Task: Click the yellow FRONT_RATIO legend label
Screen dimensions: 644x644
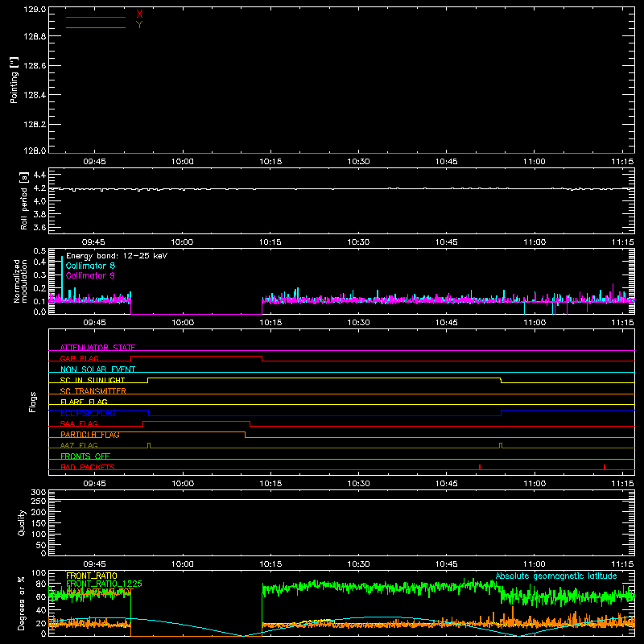Action: point(92,576)
